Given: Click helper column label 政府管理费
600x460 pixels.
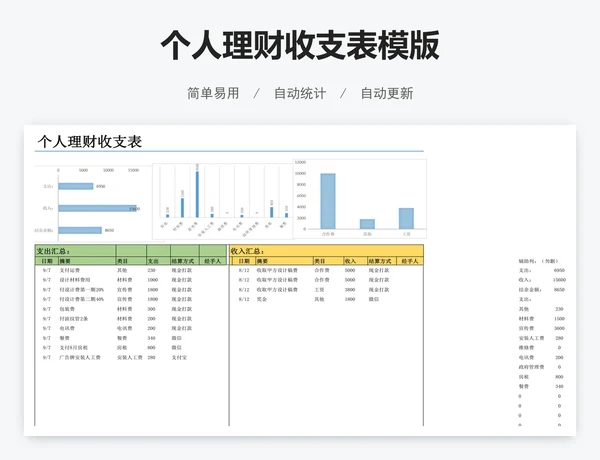Looking at the screenshot, I should click(x=531, y=367).
